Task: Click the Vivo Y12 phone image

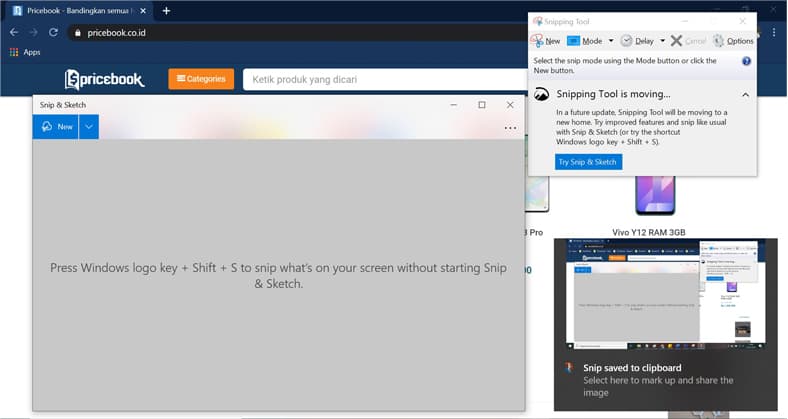Action: [x=655, y=195]
